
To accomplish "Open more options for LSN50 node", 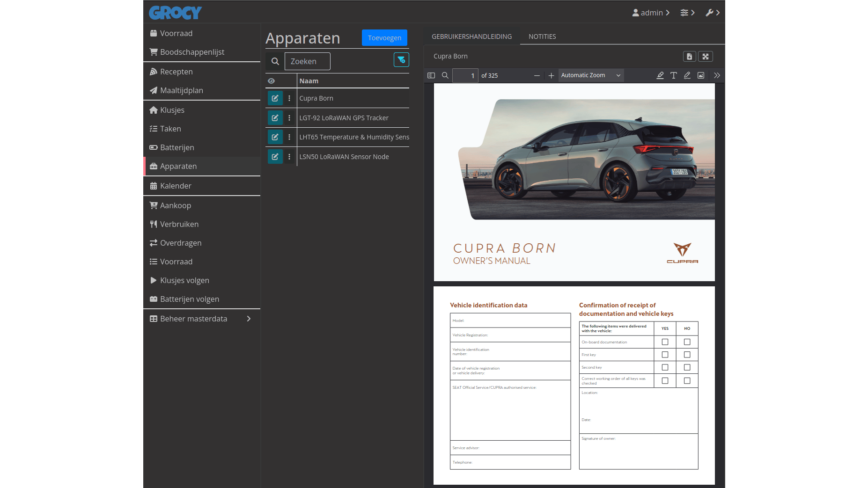I will [289, 157].
